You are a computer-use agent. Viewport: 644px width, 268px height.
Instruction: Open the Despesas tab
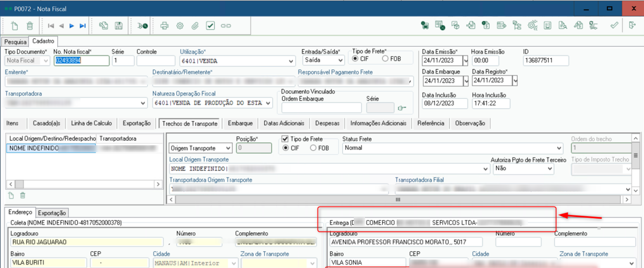pos(327,123)
